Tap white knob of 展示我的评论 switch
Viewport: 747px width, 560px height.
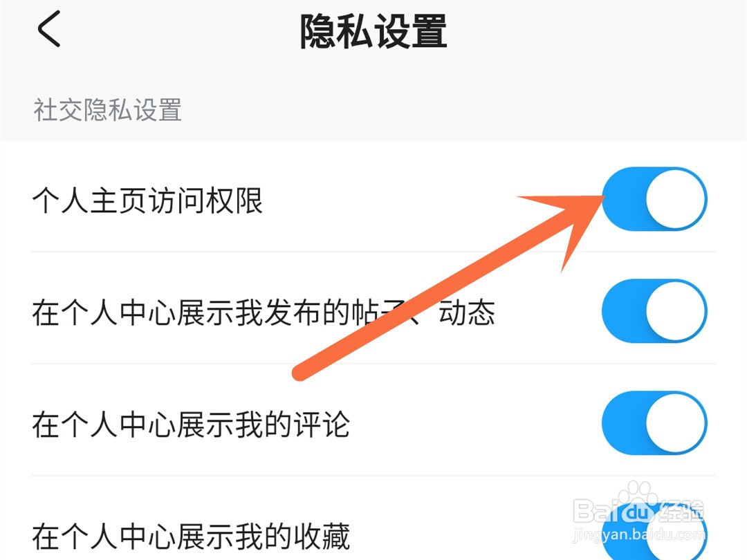pyautogui.click(x=676, y=423)
